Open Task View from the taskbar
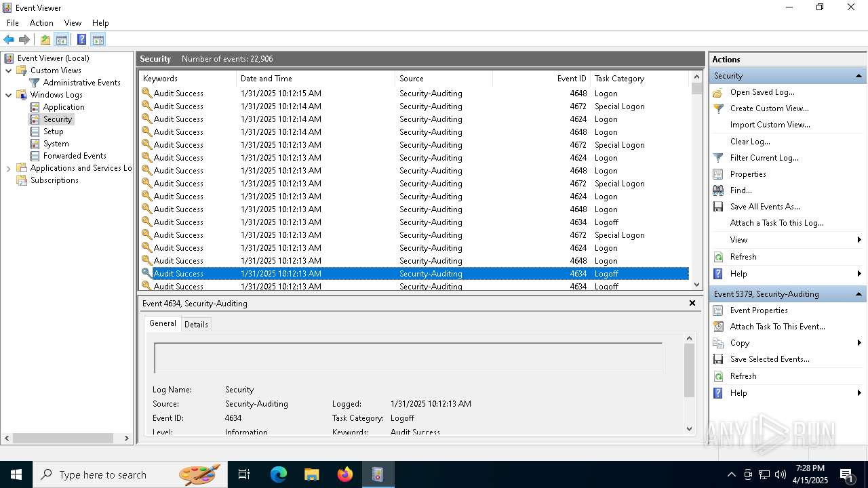Image resolution: width=868 pixels, height=488 pixels. 244,474
